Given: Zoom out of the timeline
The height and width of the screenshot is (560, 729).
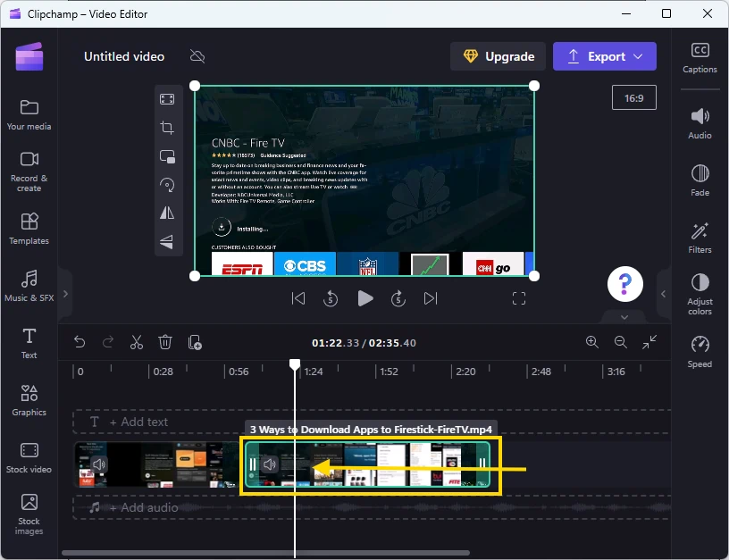Looking at the screenshot, I should (621, 342).
